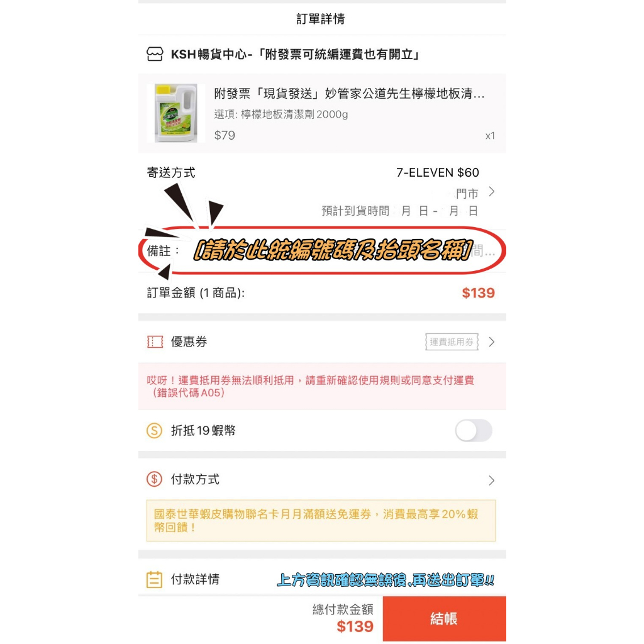
Task: Tap the 結帳 checkout button
Action: click(x=445, y=619)
